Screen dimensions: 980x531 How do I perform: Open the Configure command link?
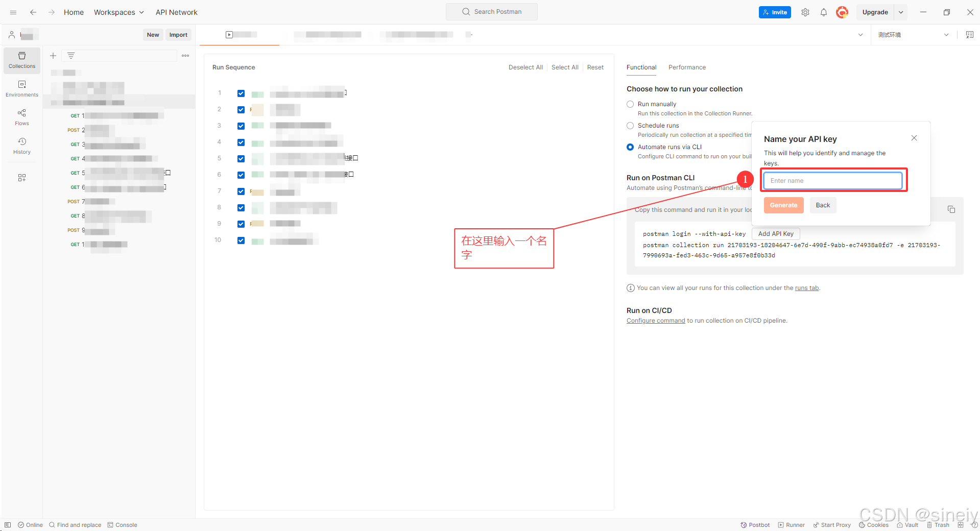pos(656,321)
